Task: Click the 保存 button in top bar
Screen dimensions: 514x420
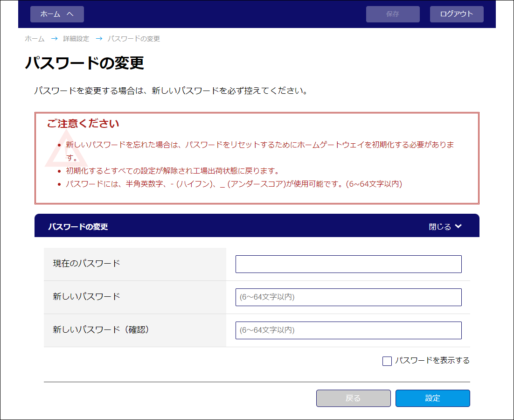Action: pos(393,14)
